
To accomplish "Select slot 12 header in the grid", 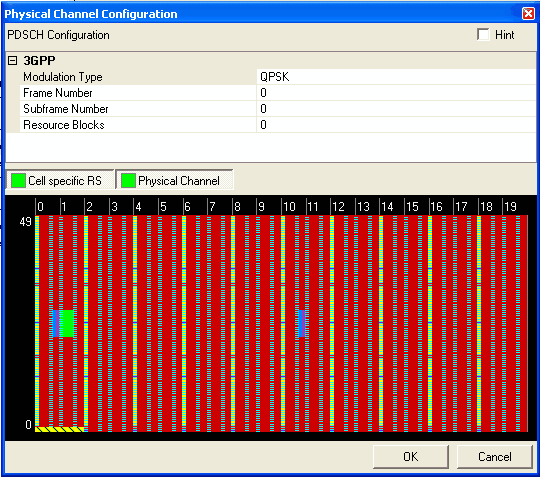I will [x=339, y=207].
